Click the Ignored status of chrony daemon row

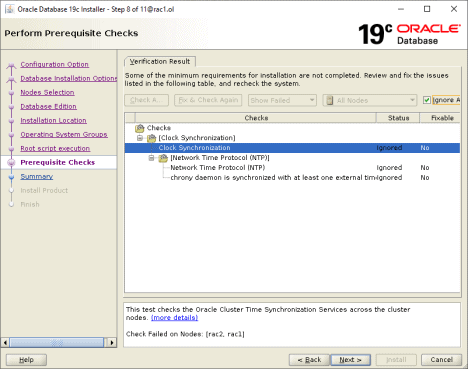tap(389, 178)
